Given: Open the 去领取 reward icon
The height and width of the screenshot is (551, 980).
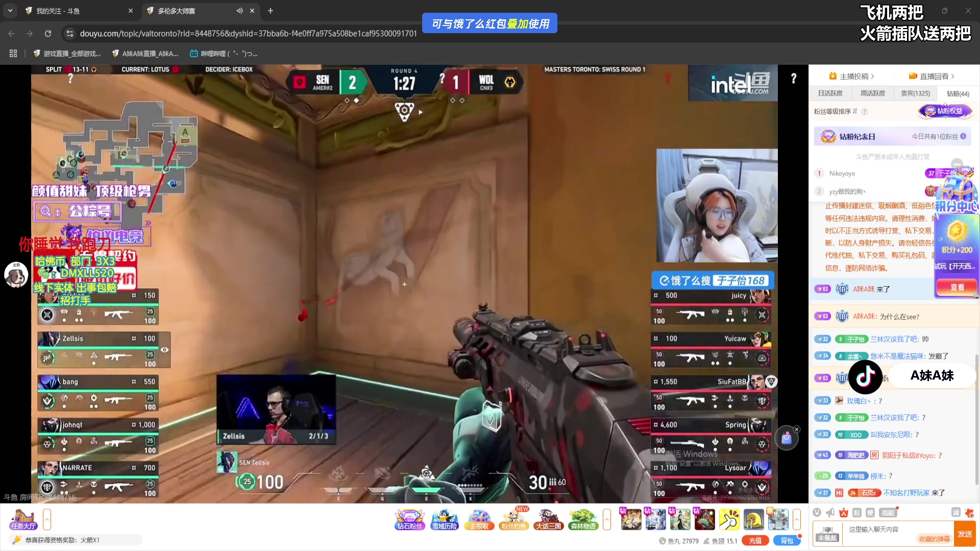Looking at the screenshot, I should pyautogui.click(x=479, y=519).
